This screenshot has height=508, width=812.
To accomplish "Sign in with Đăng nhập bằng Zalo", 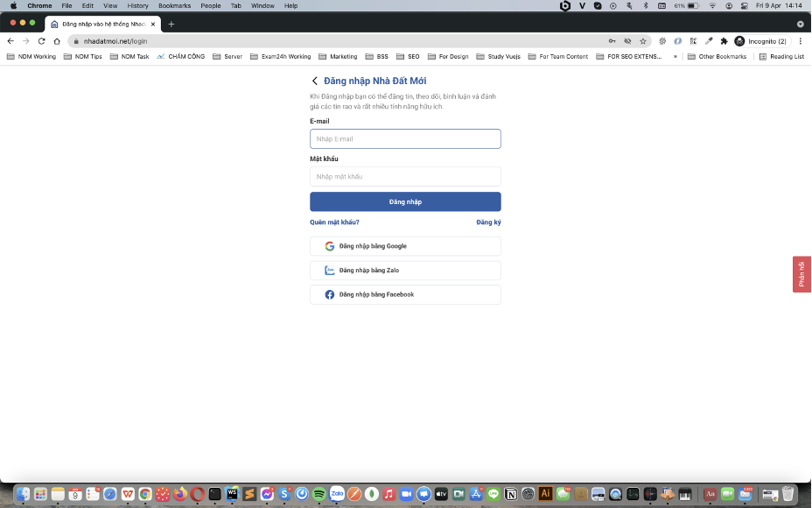I will tap(405, 270).
